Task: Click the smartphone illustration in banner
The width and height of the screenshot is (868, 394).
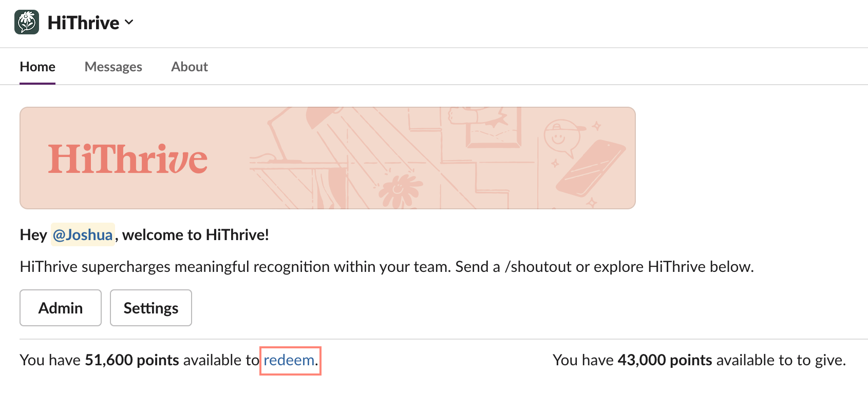Action: pos(591,168)
